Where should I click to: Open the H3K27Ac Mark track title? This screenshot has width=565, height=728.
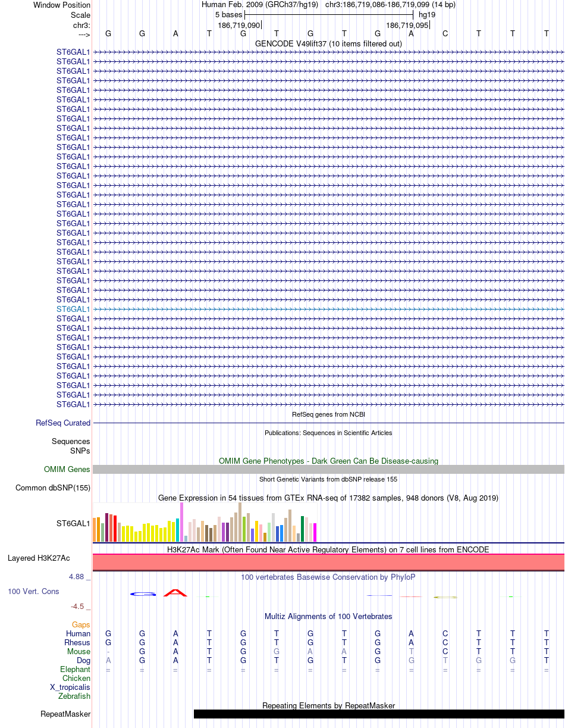click(x=328, y=549)
